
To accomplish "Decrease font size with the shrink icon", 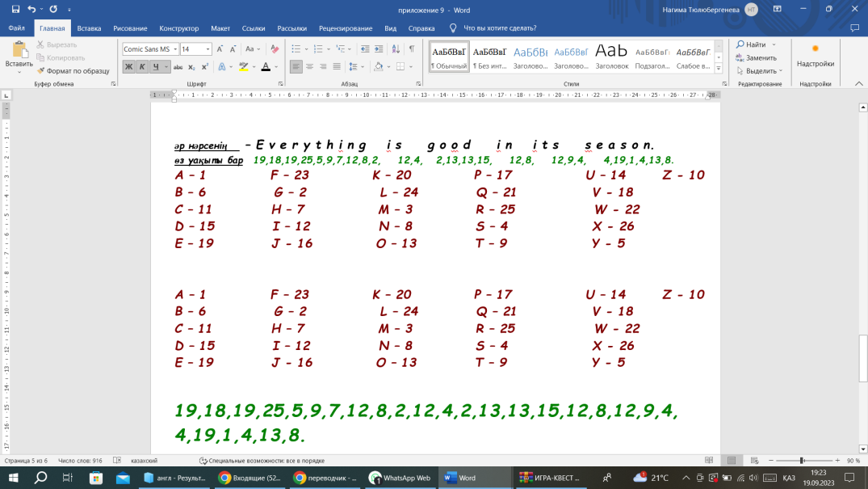I will pos(233,49).
